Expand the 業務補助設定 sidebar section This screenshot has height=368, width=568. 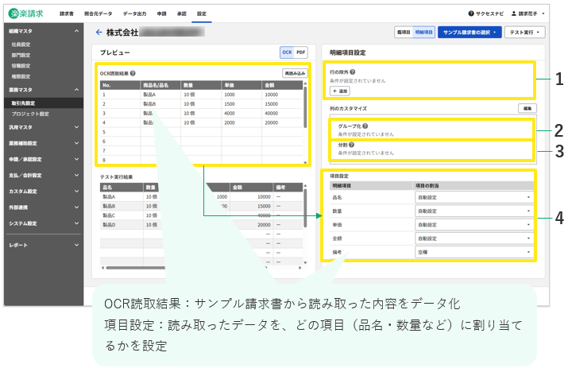43,143
